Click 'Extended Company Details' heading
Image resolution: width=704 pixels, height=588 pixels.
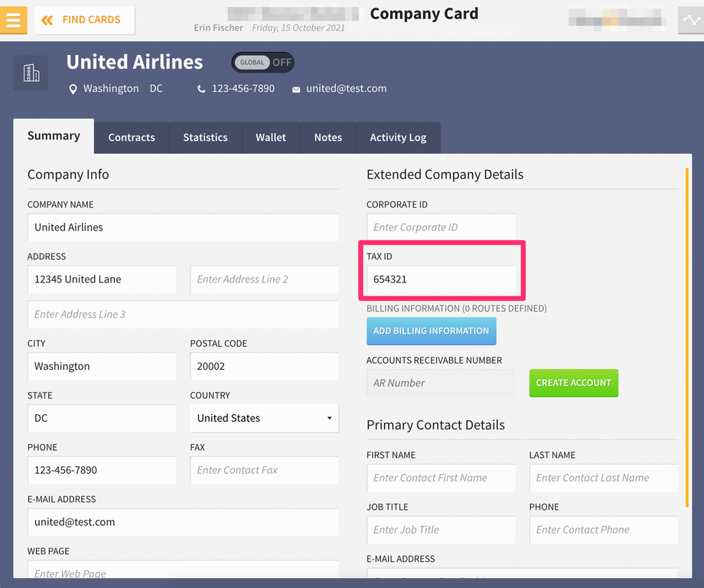(x=445, y=175)
